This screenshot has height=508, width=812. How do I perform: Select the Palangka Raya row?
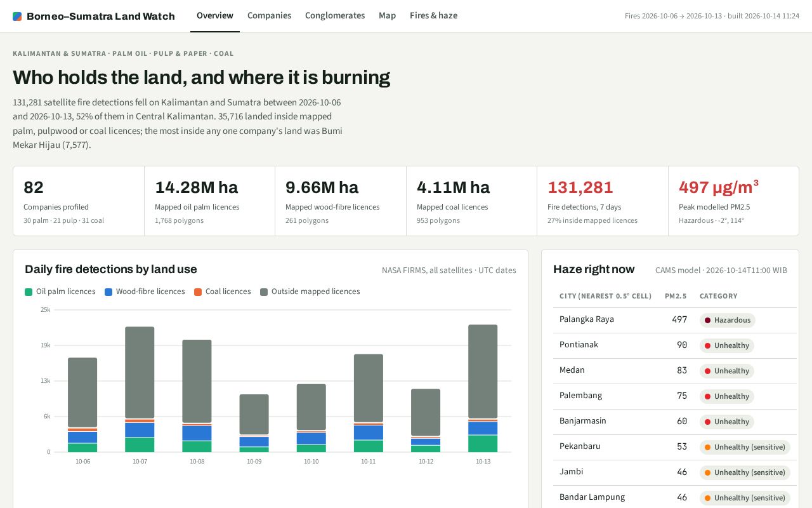pyautogui.click(x=675, y=321)
